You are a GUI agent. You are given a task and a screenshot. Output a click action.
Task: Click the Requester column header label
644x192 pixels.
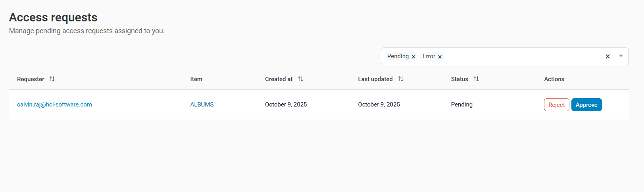(x=31, y=79)
